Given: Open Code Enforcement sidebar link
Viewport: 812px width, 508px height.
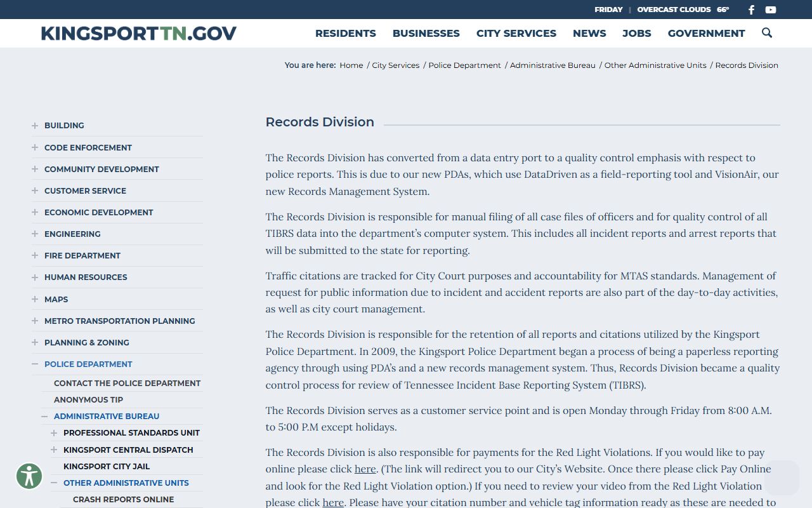Looking at the screenshot, I should [x=88, y=147].
